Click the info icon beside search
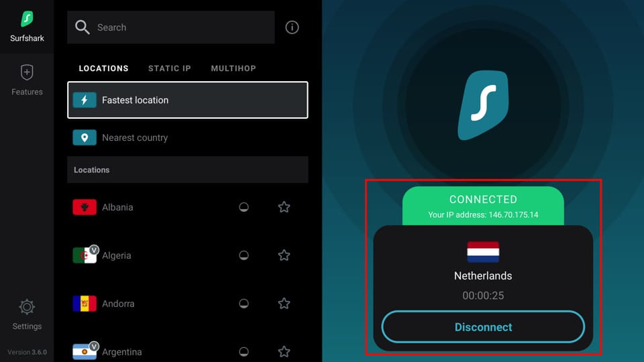Screen dimensions: 644x362 (292, 27)
